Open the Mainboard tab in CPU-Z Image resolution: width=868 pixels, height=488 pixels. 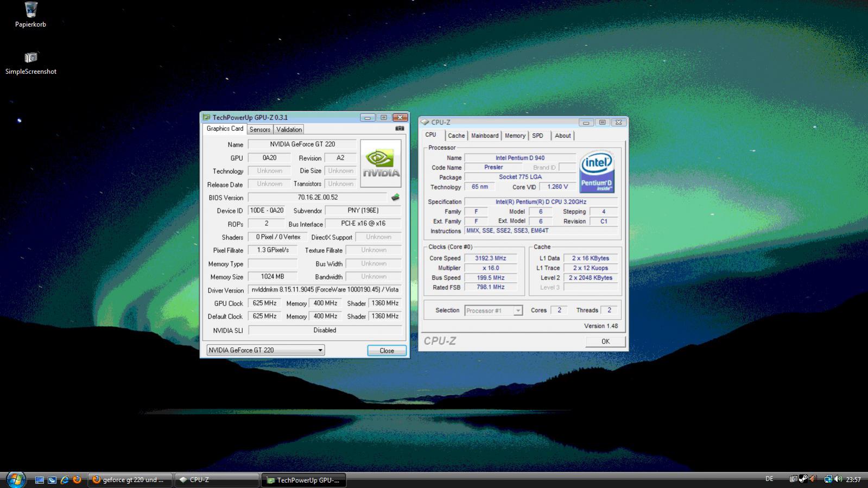(484, 136)
